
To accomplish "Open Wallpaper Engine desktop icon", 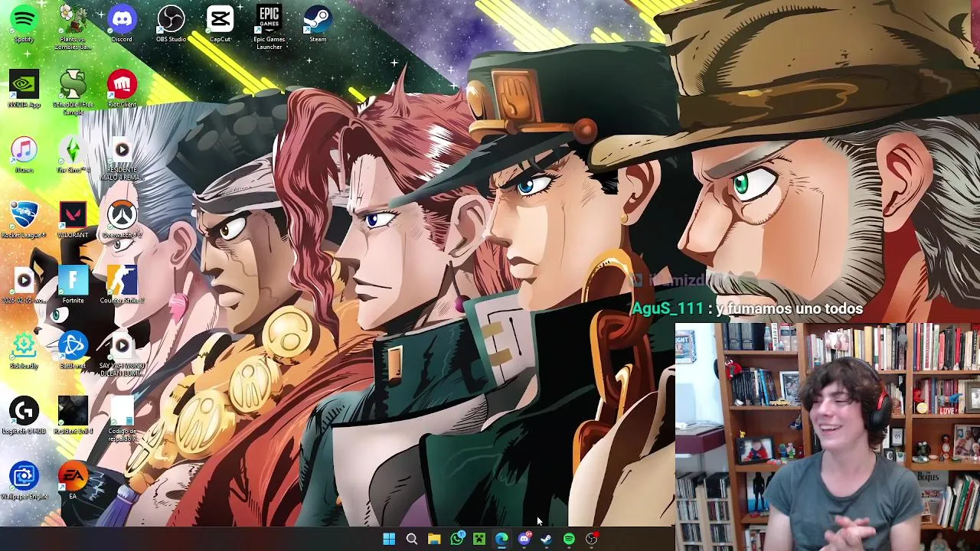I will point(24,481).
